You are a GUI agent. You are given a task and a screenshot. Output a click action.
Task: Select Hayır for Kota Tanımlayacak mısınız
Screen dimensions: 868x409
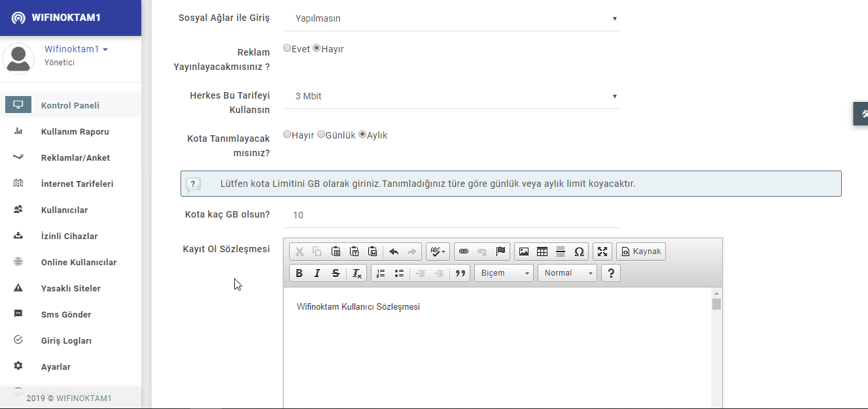287,134
